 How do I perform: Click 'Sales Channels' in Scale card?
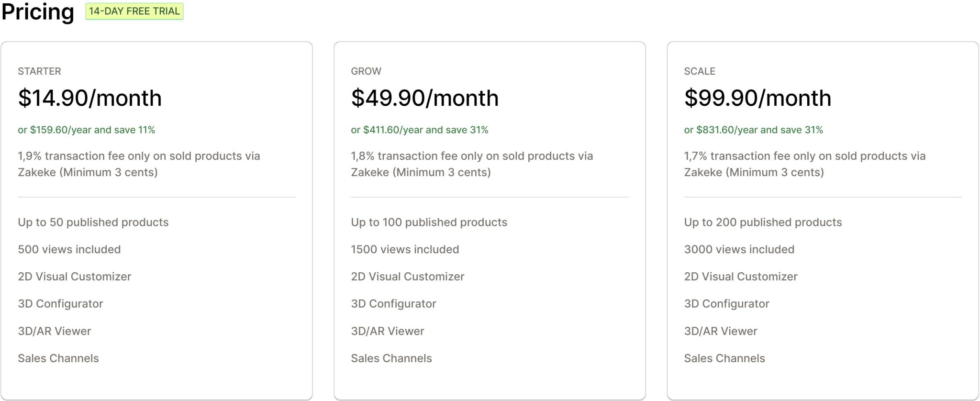pyautogui.click(x=724, y=358)
